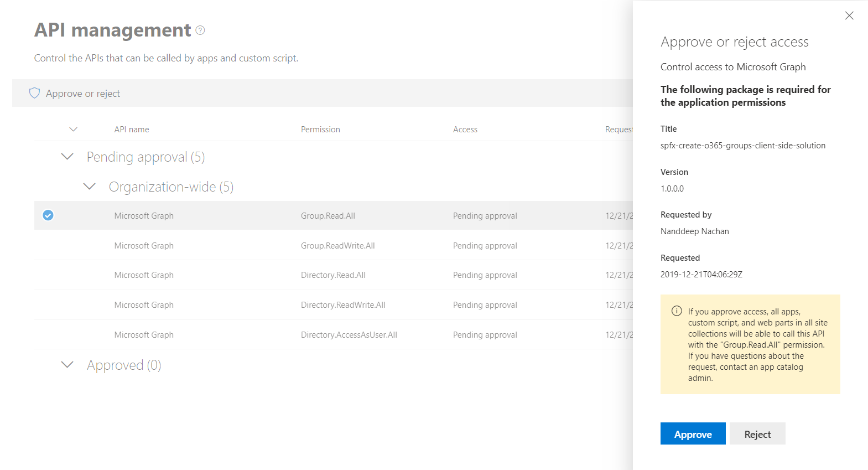Close the Approve or reject access panel
The width and height of the screenshot is (868, 470).
pyautogui.click(x=849, y=16)
